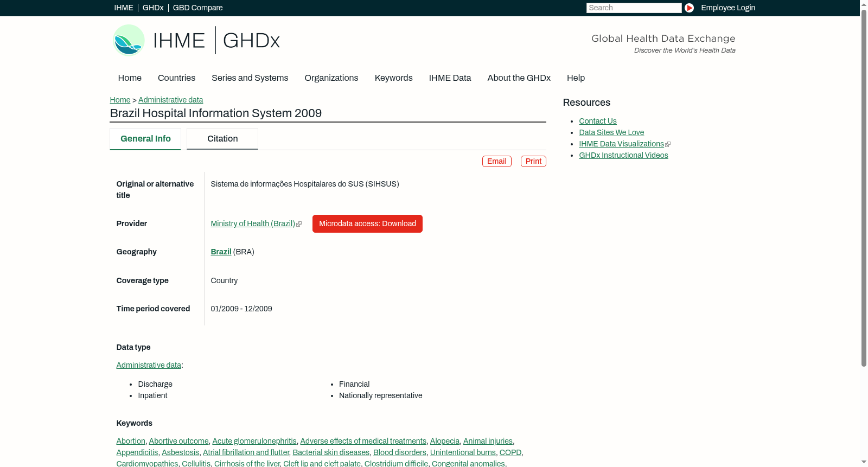The image size is (868, 467).
Task: Open the Brazil geography link
Action: (221, 252)
